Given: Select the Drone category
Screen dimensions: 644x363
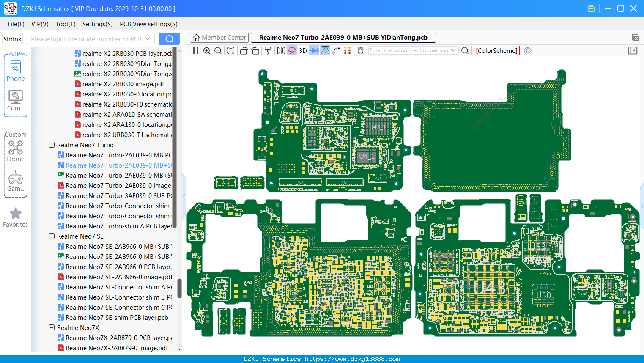Looking at the screenshot, I should point(16,151).
